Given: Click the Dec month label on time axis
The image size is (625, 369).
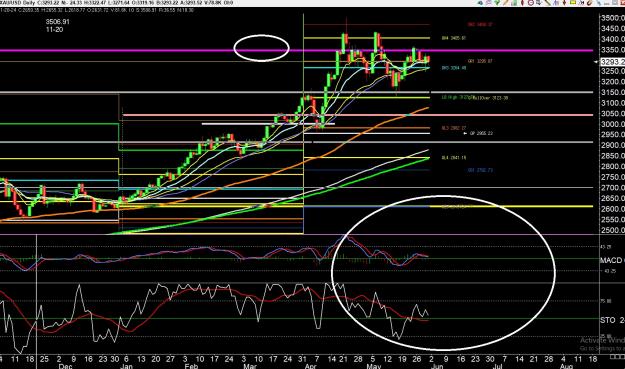Looking at the screenshot, I should (x=65, y=366).
